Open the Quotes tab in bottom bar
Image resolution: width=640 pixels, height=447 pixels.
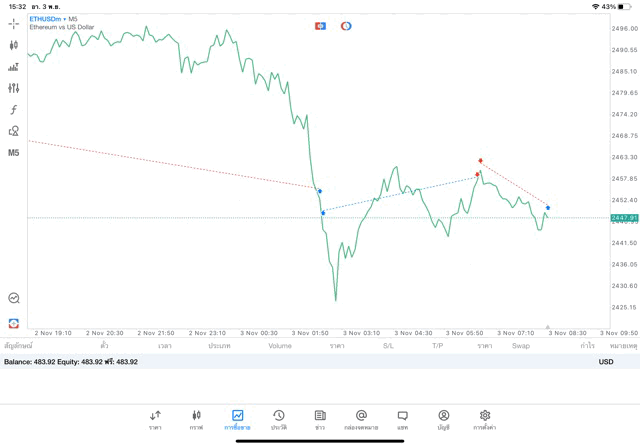coord(155,419)
